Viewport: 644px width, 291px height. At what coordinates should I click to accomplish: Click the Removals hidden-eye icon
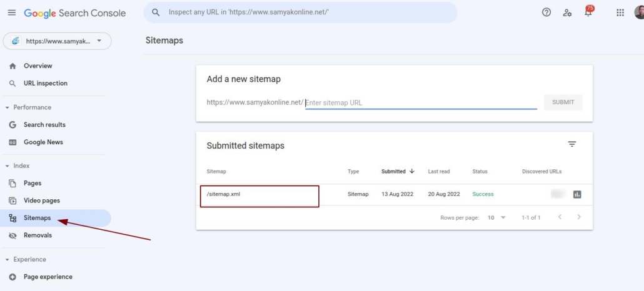(13, 235)
